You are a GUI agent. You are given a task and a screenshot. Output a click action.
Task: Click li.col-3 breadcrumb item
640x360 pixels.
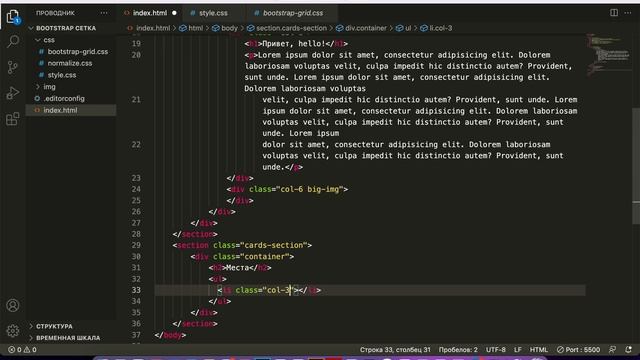click(x=440, y=28)
